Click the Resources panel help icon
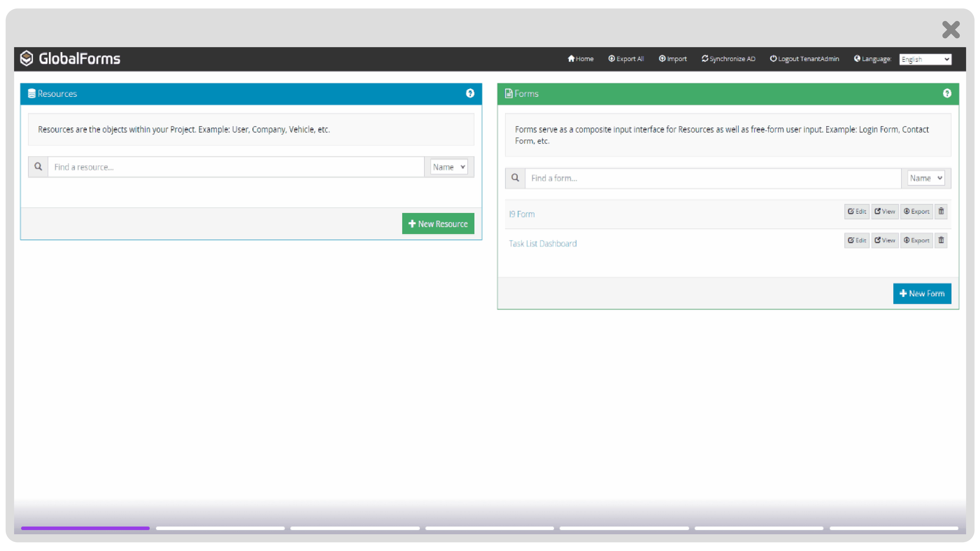This screenshot has width=980, height=551. coord(470,94)
